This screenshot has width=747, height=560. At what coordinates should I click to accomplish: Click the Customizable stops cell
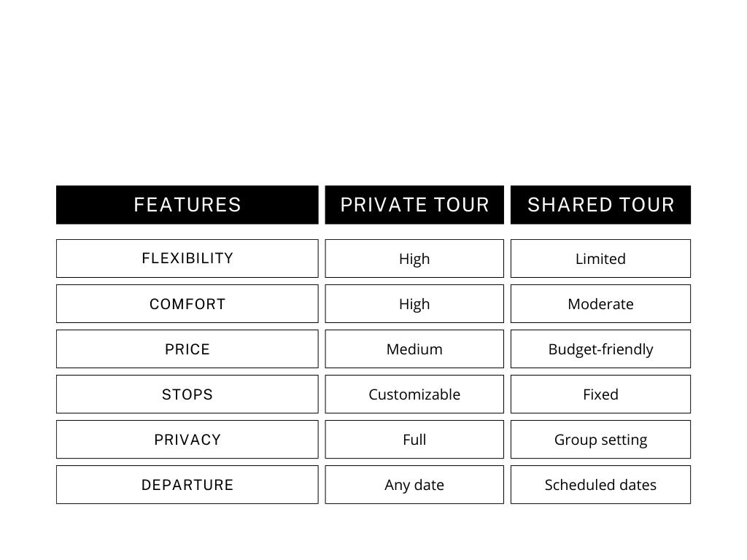click(x=414, y=394)
